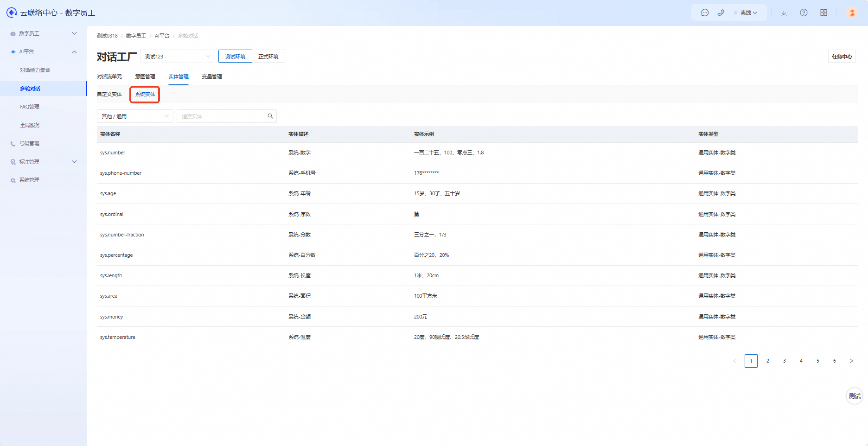Go to the previous page arrow
Viewport: 868px width, 446px height.
click(734, 361)
